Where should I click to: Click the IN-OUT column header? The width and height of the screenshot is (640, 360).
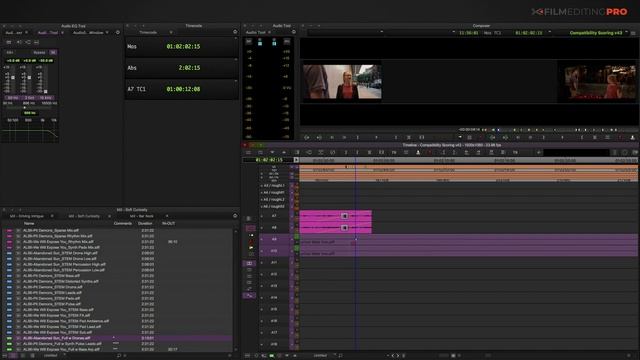169,223
